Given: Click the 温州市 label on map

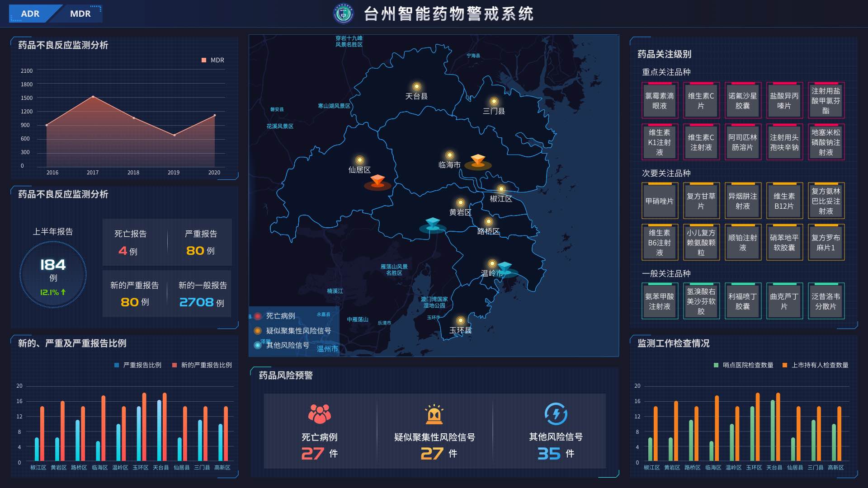Looking at the screenshot, I should (x=327, y=349).
